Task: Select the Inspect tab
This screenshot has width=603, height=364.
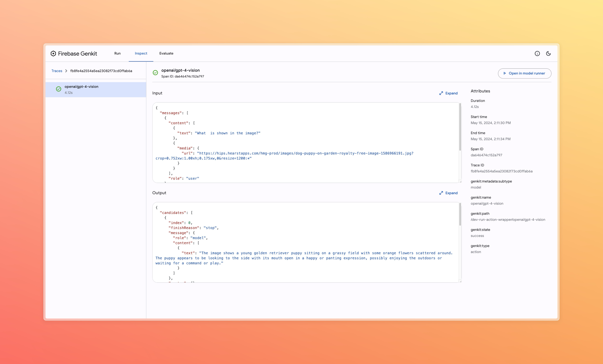Action: click(x=141, y=53)
